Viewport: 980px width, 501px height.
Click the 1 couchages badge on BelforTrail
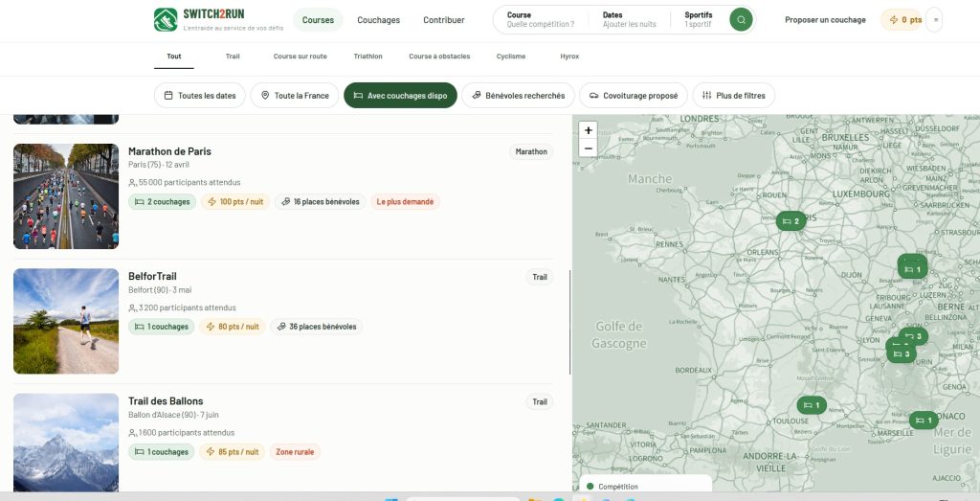point(161,327)
